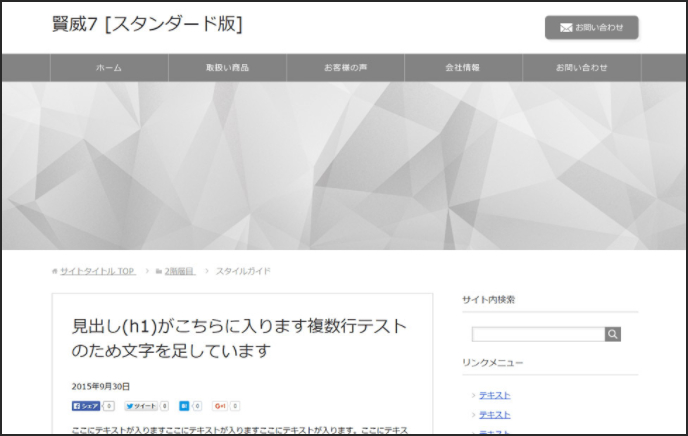Click the Hatena bookmark share icon
The image size is (688, 436).
[x=184, y=406]
